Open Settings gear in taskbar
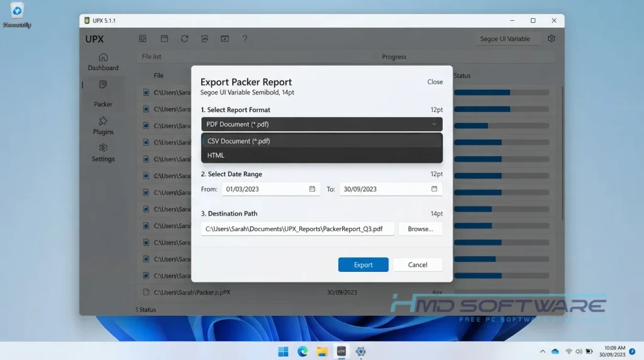 [360, 351]
